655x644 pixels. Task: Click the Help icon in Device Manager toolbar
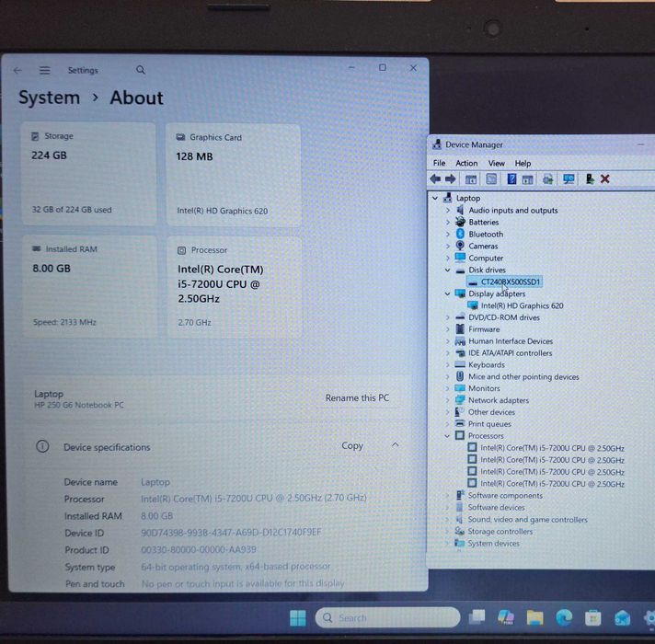tap(511, 179)
